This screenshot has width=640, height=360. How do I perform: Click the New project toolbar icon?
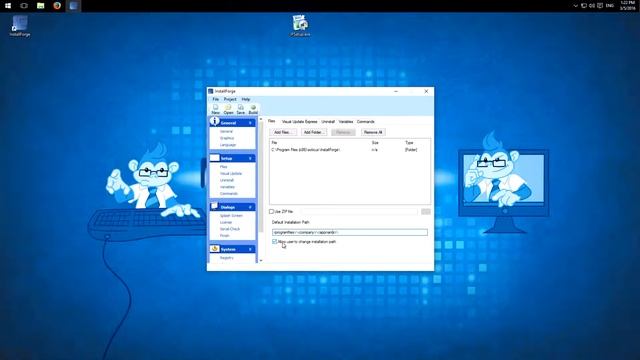coord(216,109)
